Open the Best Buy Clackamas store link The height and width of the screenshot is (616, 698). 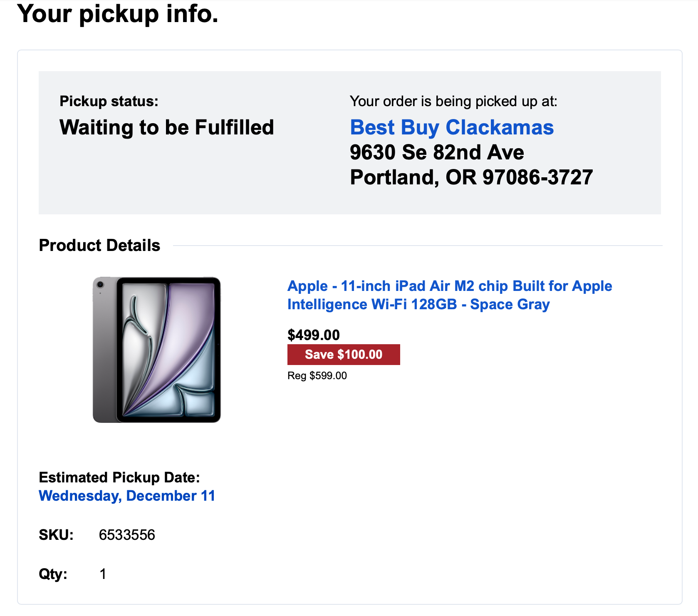452,127
